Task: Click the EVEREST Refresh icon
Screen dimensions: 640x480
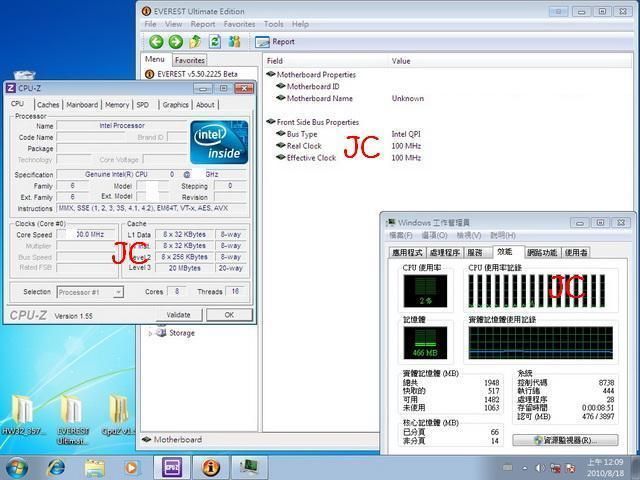Action: pos(215,42)
